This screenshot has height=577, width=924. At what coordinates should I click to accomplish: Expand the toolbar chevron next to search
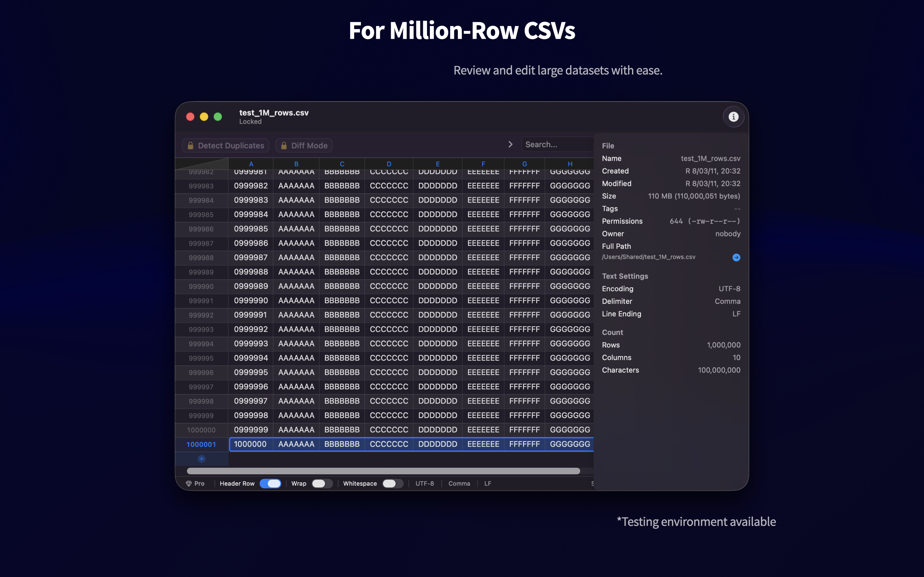click(x=510, y=144)
